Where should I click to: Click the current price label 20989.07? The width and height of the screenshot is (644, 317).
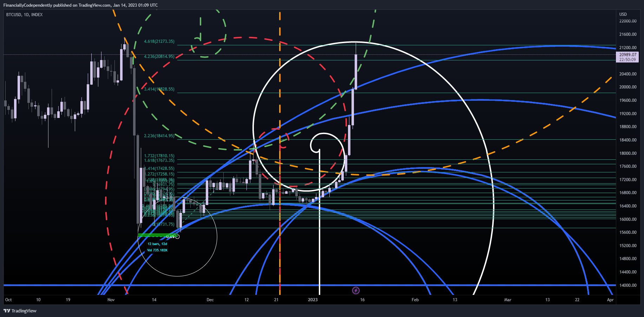(627, 55)
